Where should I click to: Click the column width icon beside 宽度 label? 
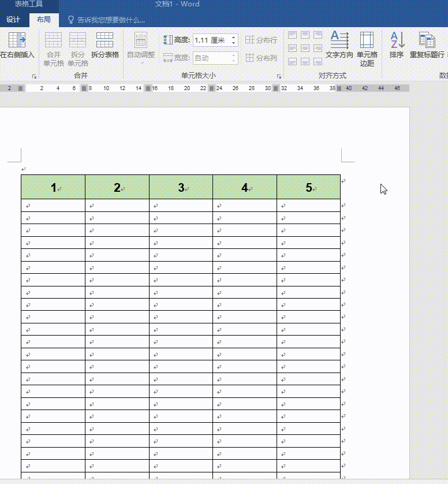167,58
